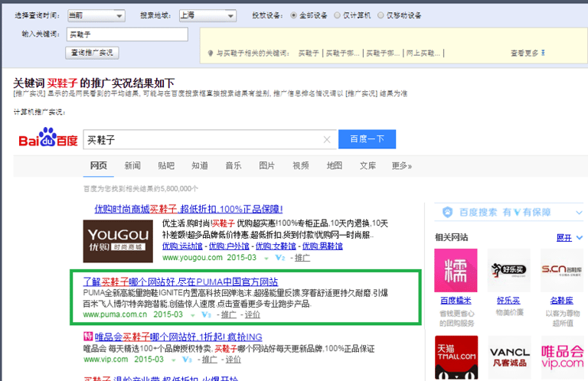Switch to the 视频 tab
588x381 pixels.
tap(301, 165)
